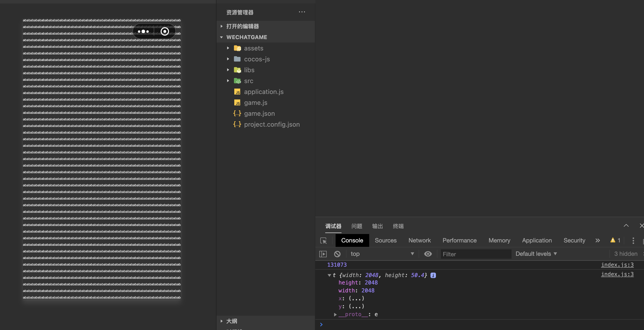Select game.js in the file explorer

click(255, 103)
